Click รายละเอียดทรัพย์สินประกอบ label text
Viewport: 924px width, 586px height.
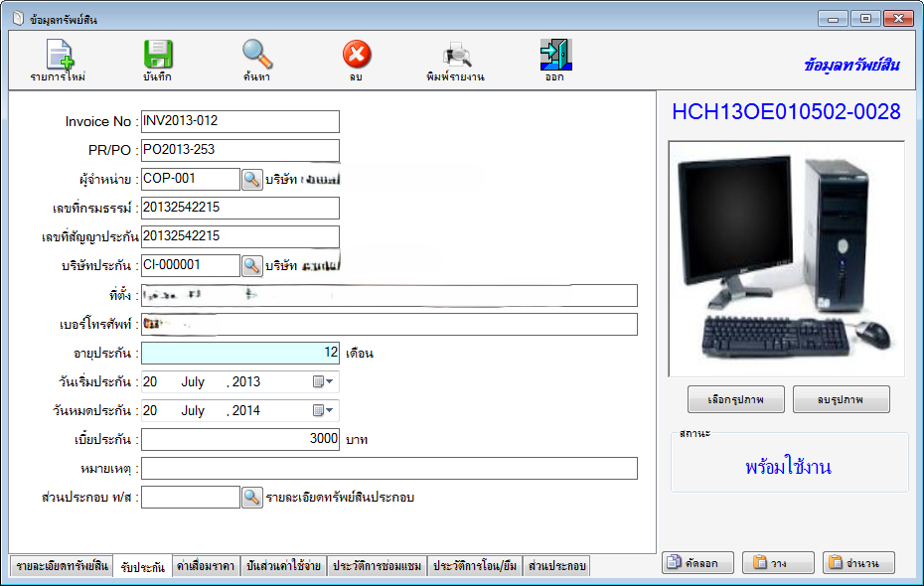(340, 497)
